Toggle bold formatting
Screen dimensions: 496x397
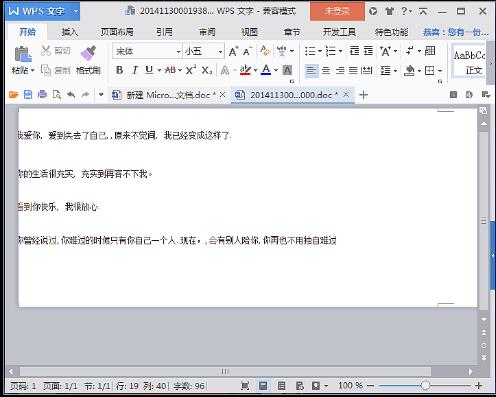119,70
